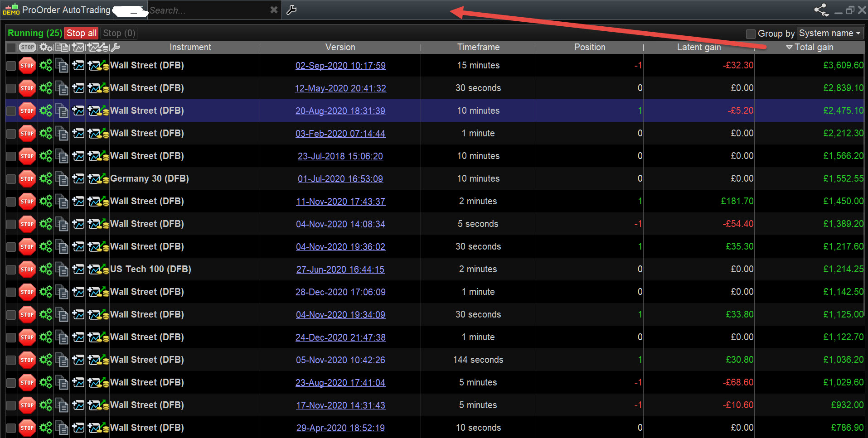
Task: Tick checkbox for 17-Nov-2020 14:31:43 row
Action: coord(11,405)
